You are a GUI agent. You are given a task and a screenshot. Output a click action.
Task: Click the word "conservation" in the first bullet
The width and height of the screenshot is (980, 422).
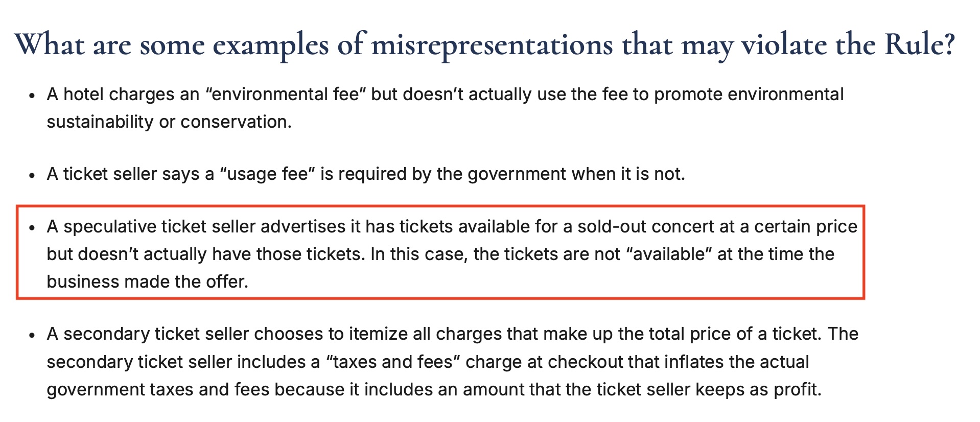(x=234, y=122)
